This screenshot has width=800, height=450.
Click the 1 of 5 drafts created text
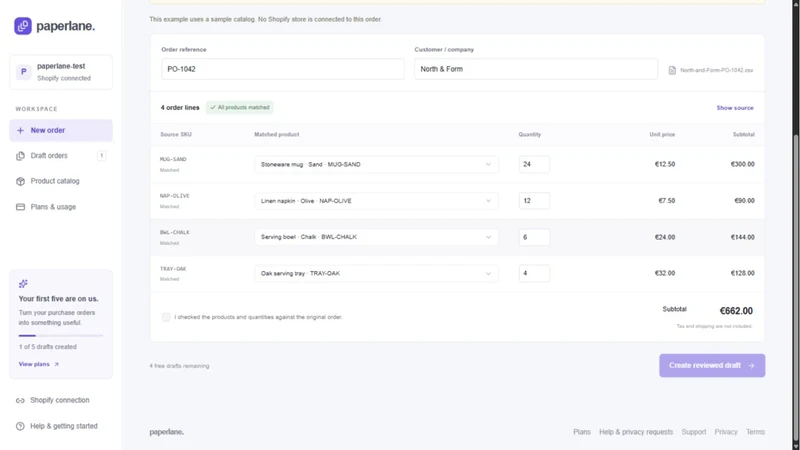pos(47,347)
